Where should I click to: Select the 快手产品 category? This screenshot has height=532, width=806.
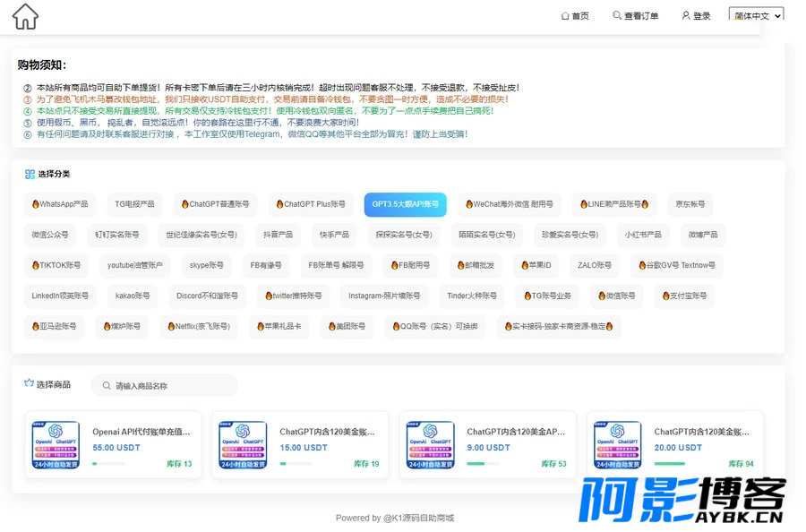click(334, 235)
